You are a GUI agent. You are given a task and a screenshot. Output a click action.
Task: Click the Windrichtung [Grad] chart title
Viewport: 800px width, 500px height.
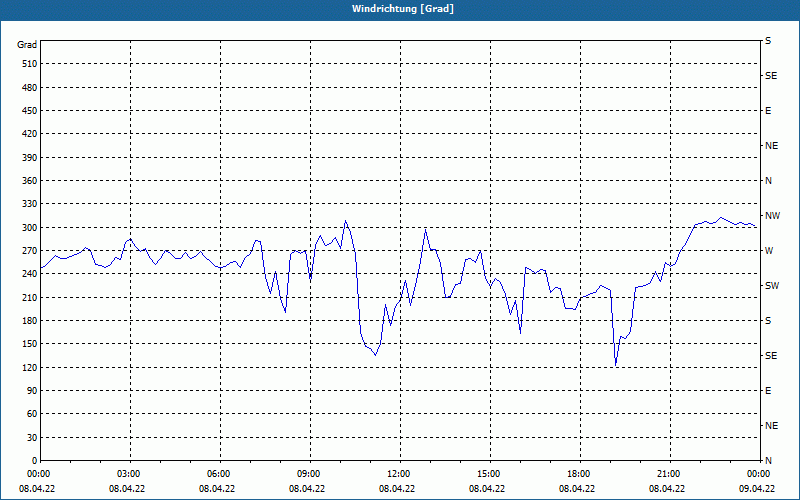[x=403, y=9]
